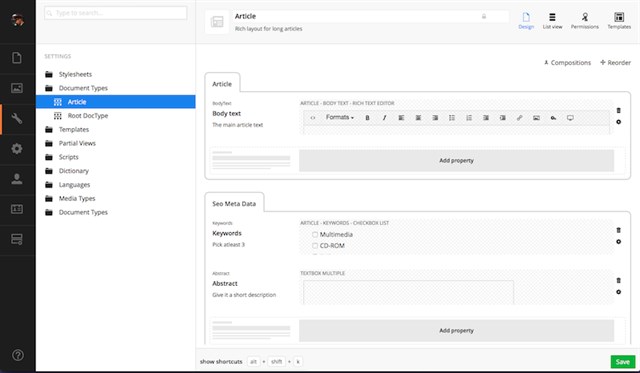Open the Forms section icon
The image size is (640, 373).
[x=17, y=239]
